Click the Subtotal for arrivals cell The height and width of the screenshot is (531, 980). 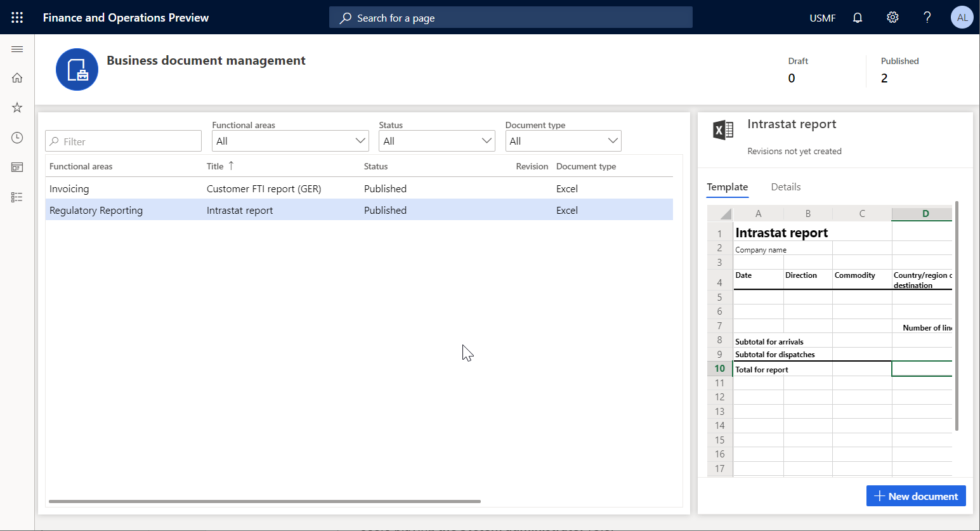pos(769,342)
